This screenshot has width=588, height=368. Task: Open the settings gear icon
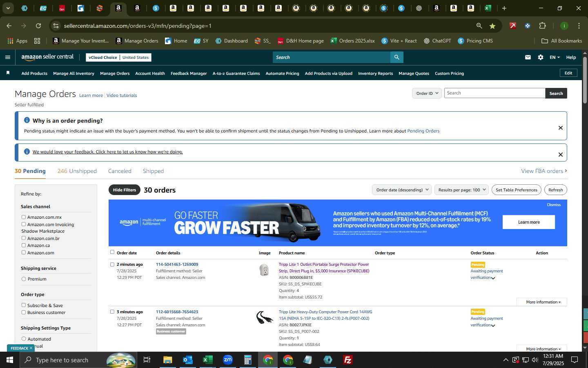coord(541,57)
